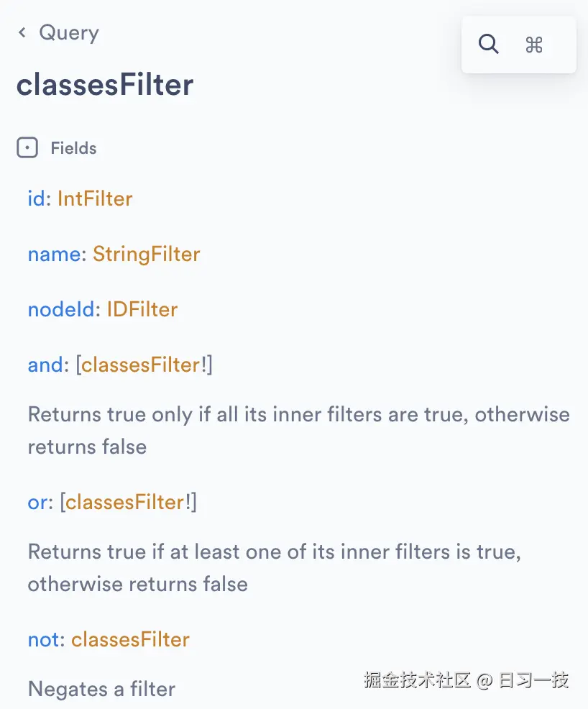Select the classesFilter title heading
The image size is (588, 709).
coord(104,84)
